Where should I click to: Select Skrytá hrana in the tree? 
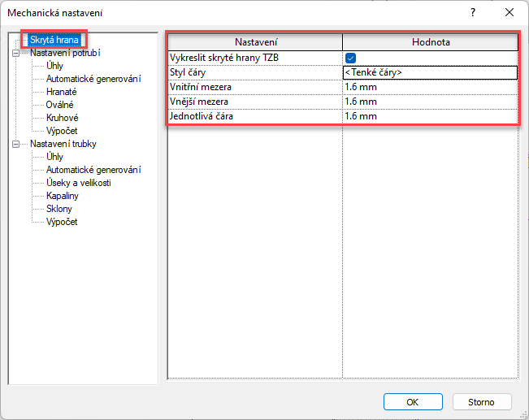click(54, 40)
